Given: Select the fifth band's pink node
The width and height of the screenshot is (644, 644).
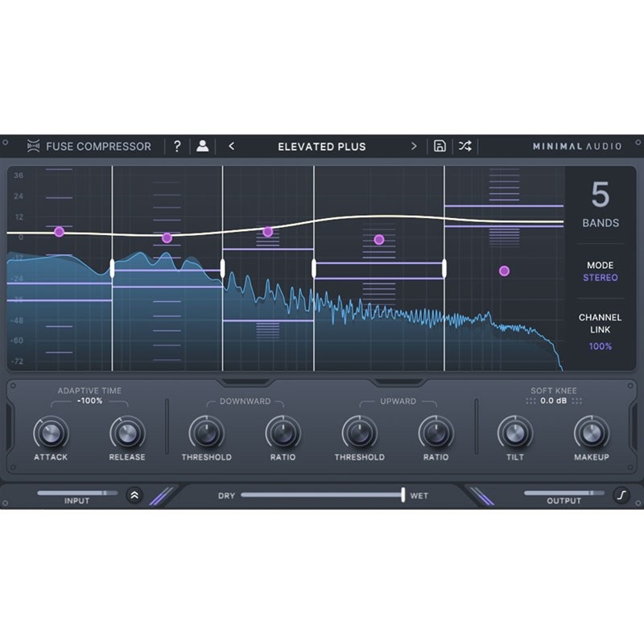Looking at the screenshot, I should tap(505, 270).
